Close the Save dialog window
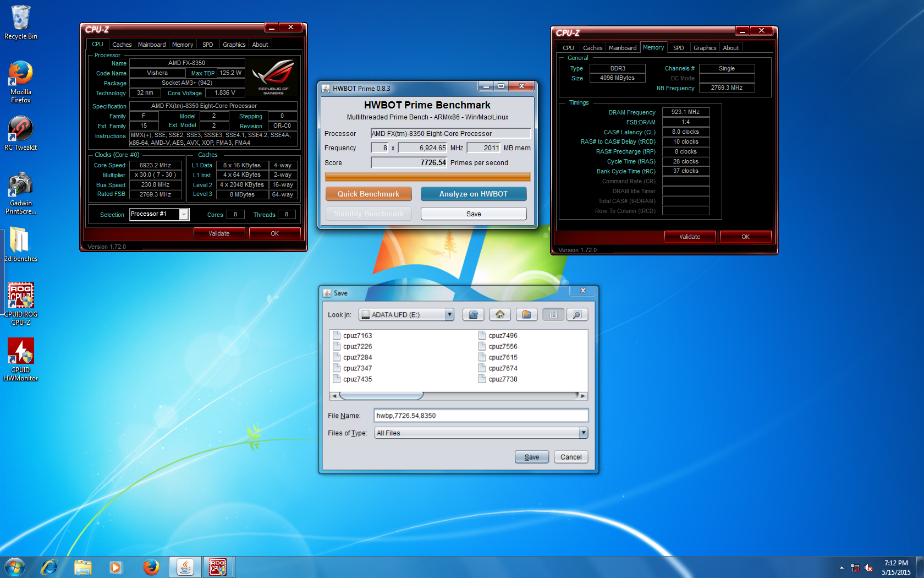 [x=583, y=291]
